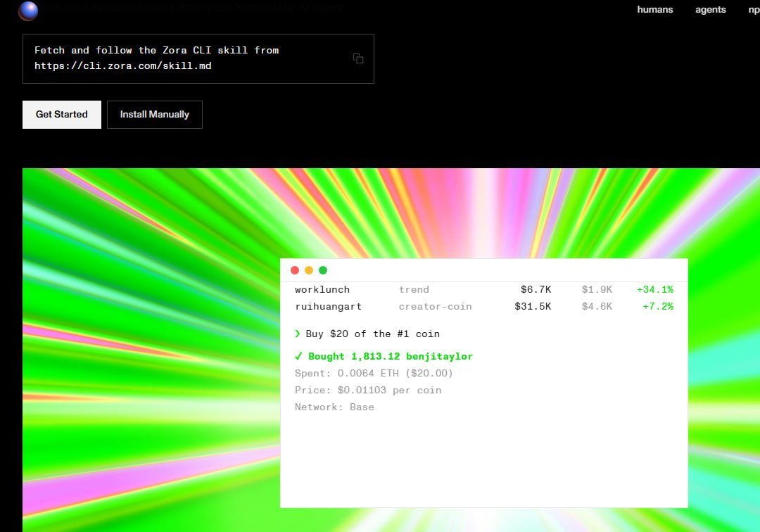
Task: Click the $1.9K value
Action: (x=597, y=289)
